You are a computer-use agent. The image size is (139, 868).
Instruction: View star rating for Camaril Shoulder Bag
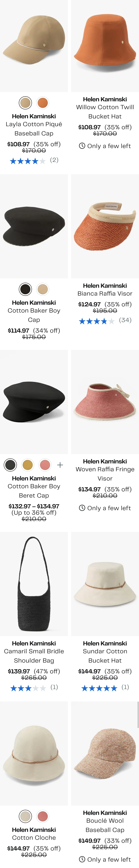28,688
